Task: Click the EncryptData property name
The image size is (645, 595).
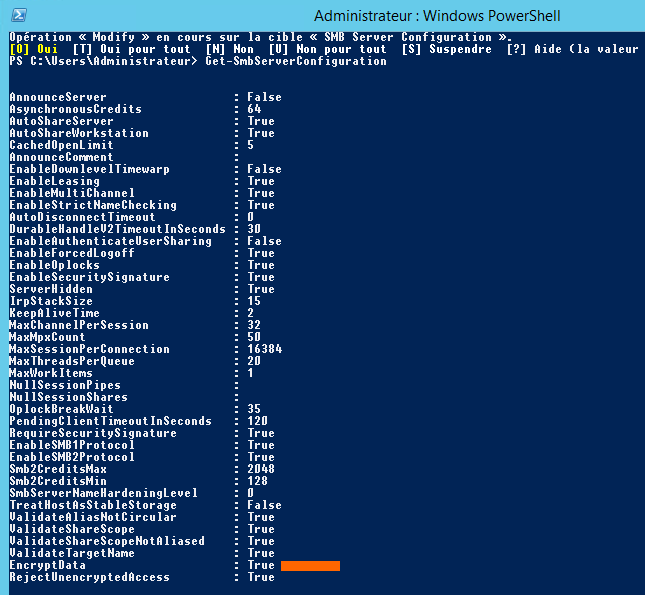Action: pyautogui.click(x=47, y=565)
